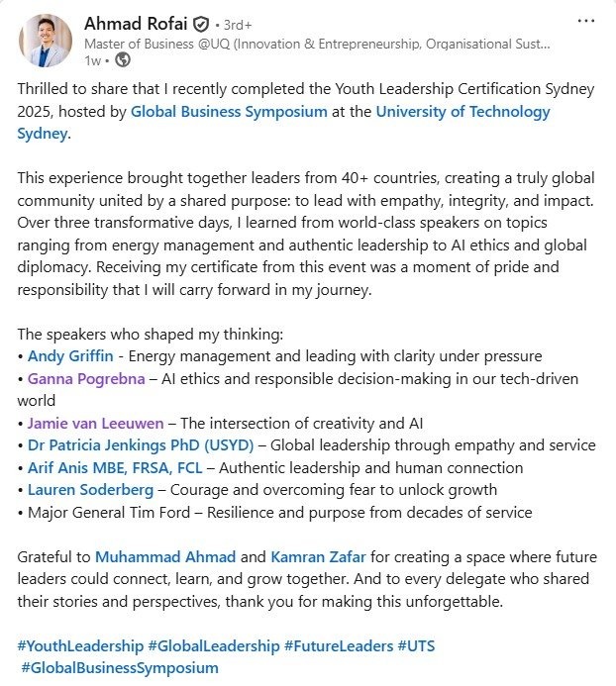Click Ahmad Rofai's profile photo
This screenshot has height=686, width=616.
(45, 41)
